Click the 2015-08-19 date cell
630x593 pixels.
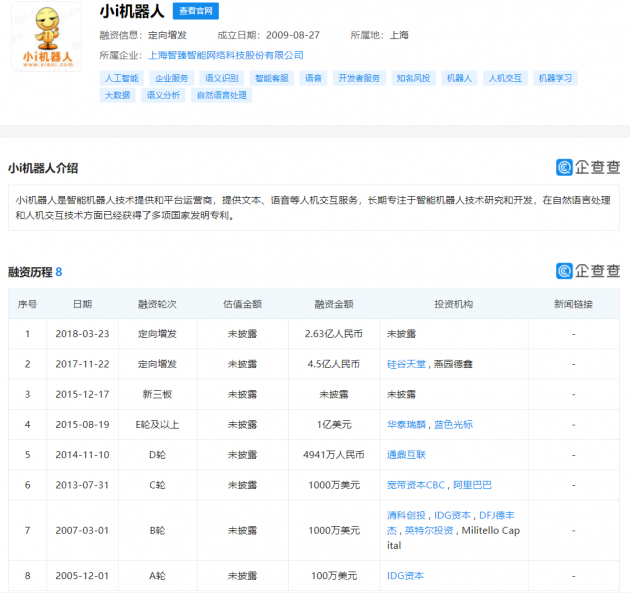[82, 425]
